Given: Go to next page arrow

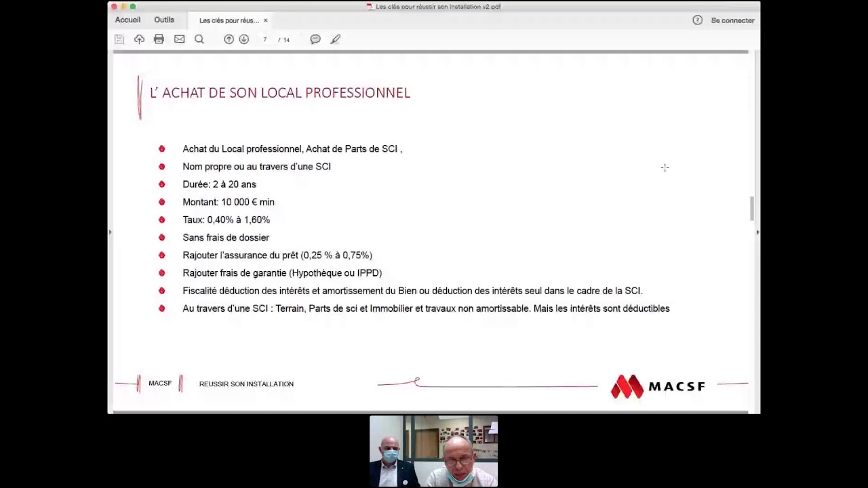Looking at the screenshot, I should point(243,39).
